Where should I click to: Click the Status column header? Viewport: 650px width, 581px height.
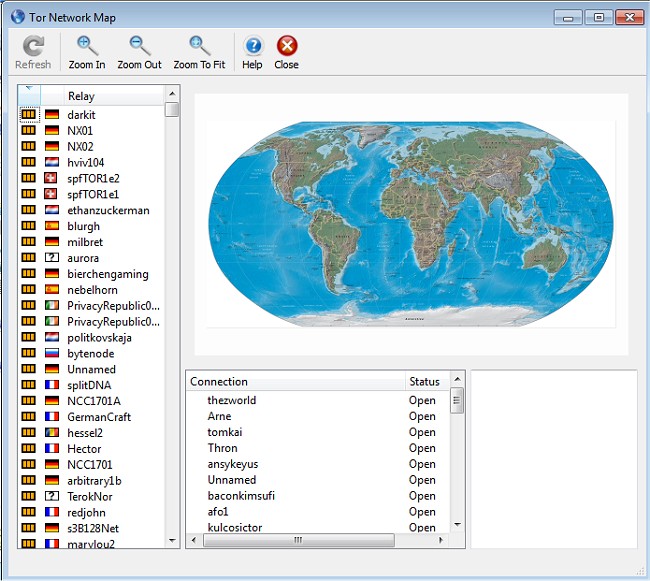tap(424, 381)
